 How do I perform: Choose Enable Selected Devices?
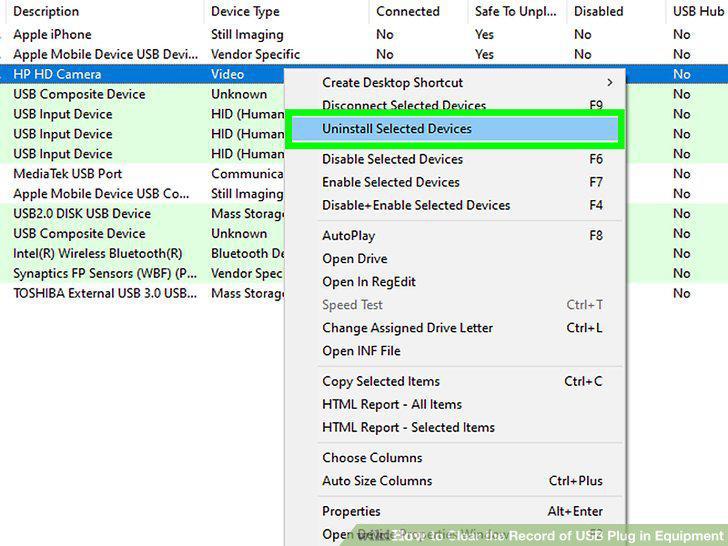[455, 182]
